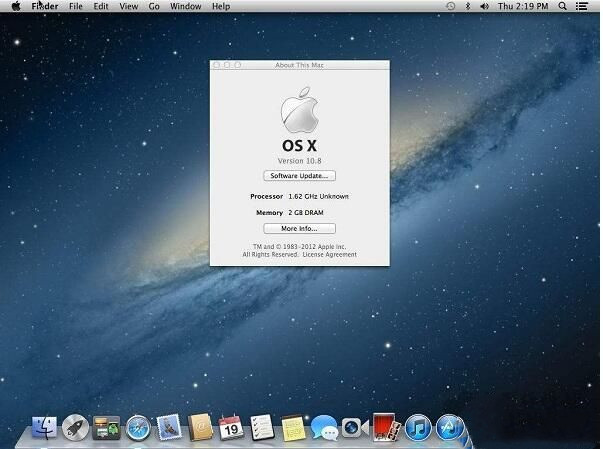This screenshot has width=603, height=449.
Task: Open the Window menu
Action: coord(185,6)
